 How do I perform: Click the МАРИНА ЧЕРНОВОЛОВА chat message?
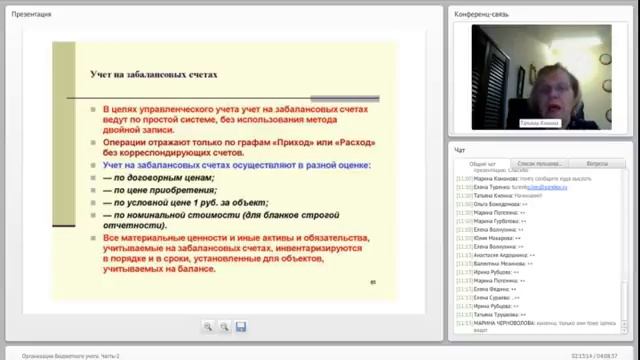click(x=536, y=326)
